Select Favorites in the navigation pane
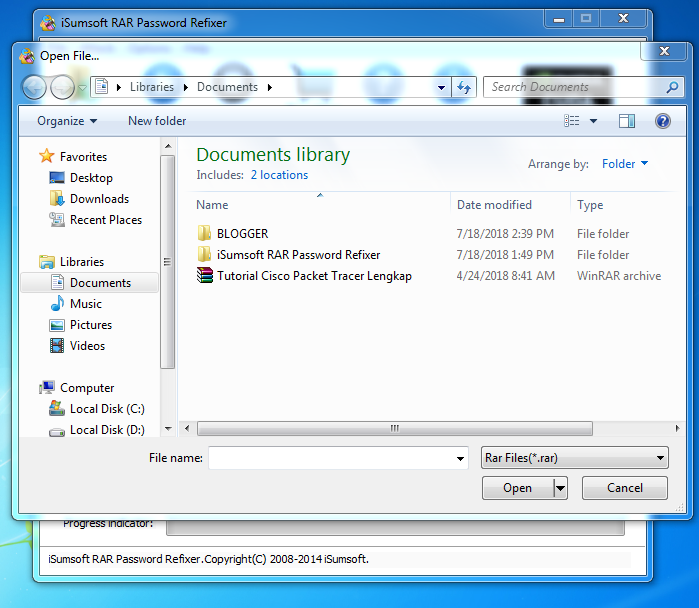This screenshot has height=608, width=699. click(x=83, y=157)
